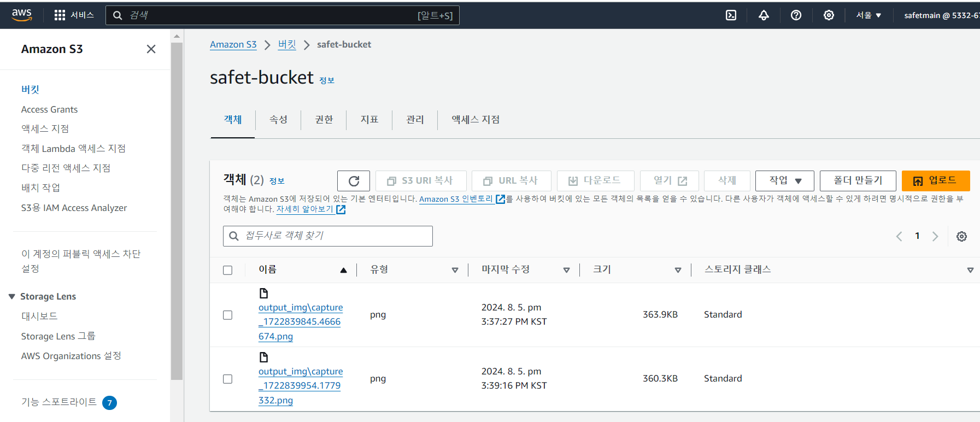Open Object Lambda access points in sidebar
The height and width of the screenshot is (422, 980).
click(x=73, y=149)
